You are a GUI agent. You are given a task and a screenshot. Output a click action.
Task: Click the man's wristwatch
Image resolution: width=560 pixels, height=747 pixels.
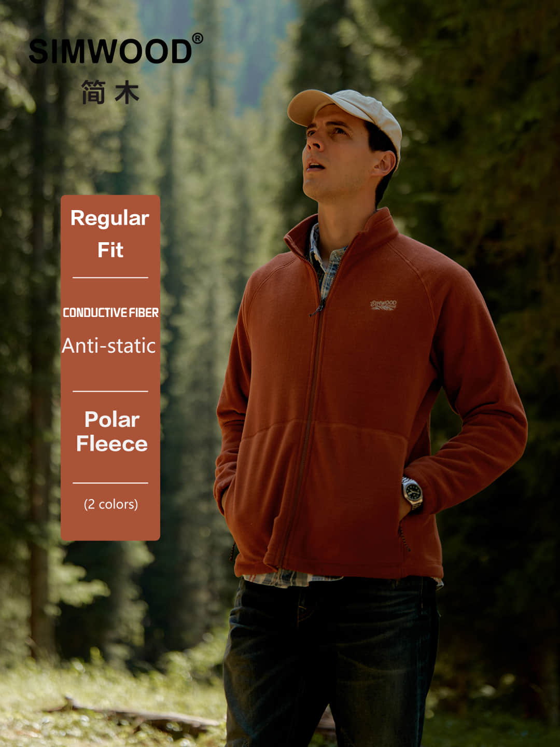click(x=412, y=492)
